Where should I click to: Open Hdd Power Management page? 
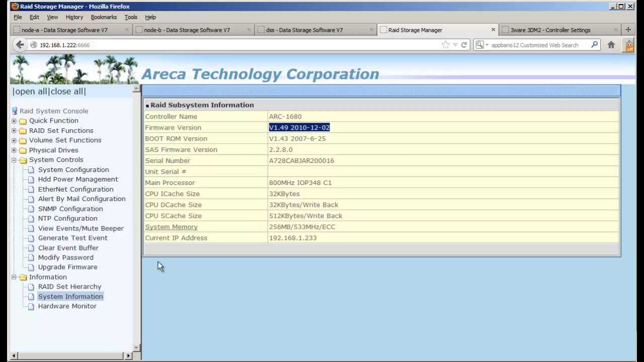[x=78, y=179]
